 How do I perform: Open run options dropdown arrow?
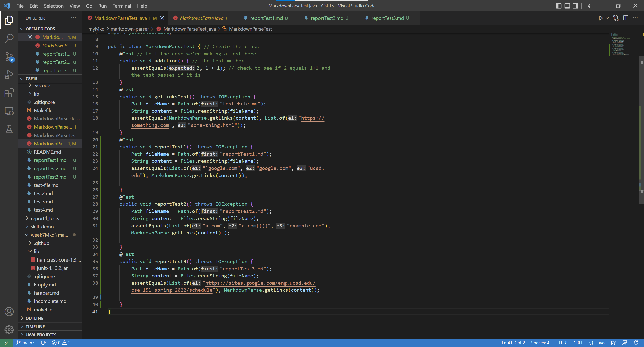607,18
